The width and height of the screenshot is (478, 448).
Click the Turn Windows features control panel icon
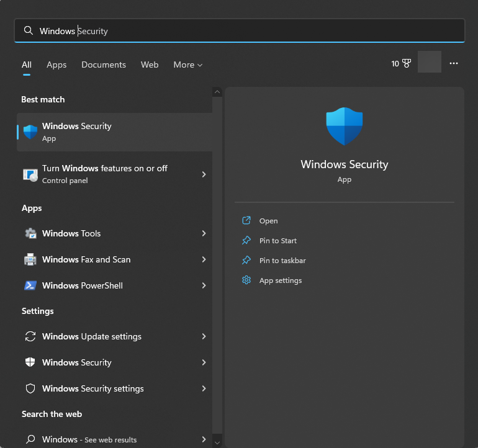tap(30, 174)
